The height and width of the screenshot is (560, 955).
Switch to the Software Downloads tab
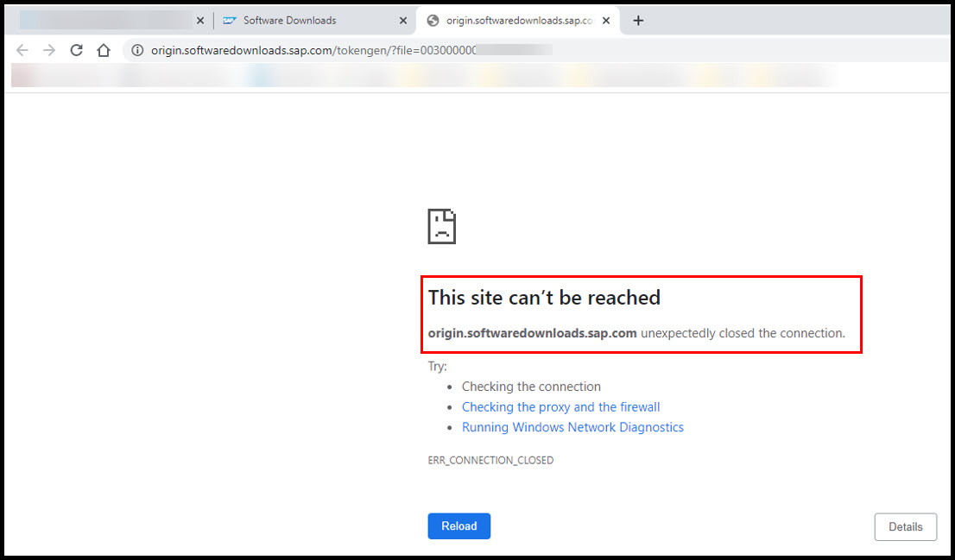point(315,21)
